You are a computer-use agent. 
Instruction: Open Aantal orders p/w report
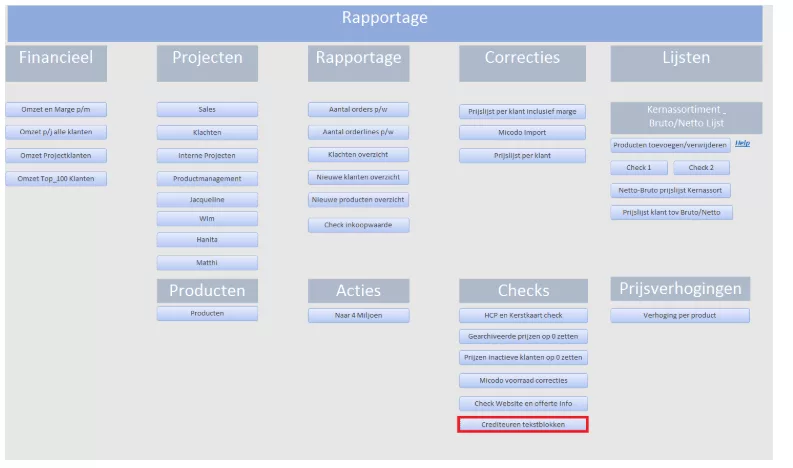point(359,109)
